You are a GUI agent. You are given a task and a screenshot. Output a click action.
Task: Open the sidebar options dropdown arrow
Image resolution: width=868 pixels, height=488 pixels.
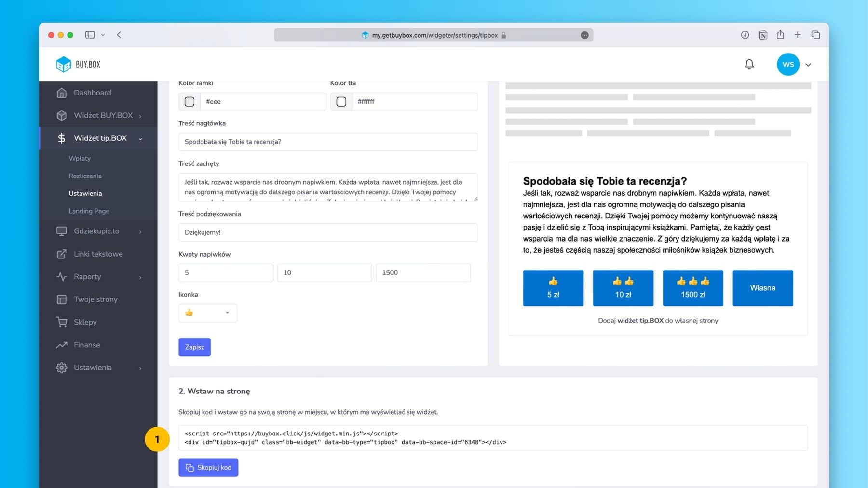(x=103, y=35)
